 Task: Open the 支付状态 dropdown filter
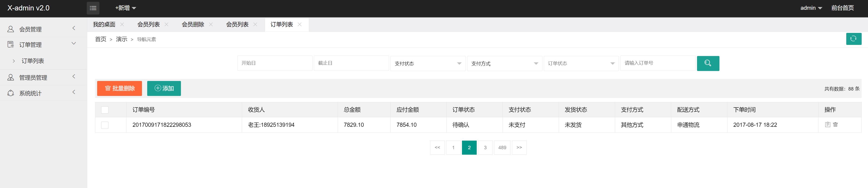428,63
